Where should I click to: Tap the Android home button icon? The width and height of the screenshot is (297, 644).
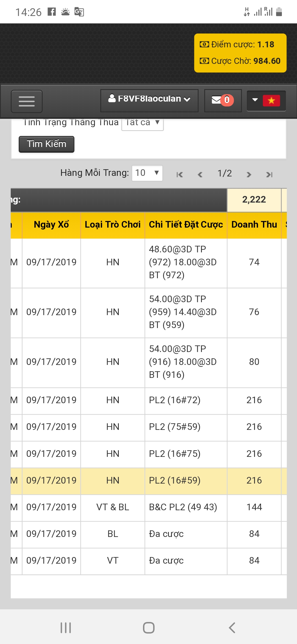149,628
